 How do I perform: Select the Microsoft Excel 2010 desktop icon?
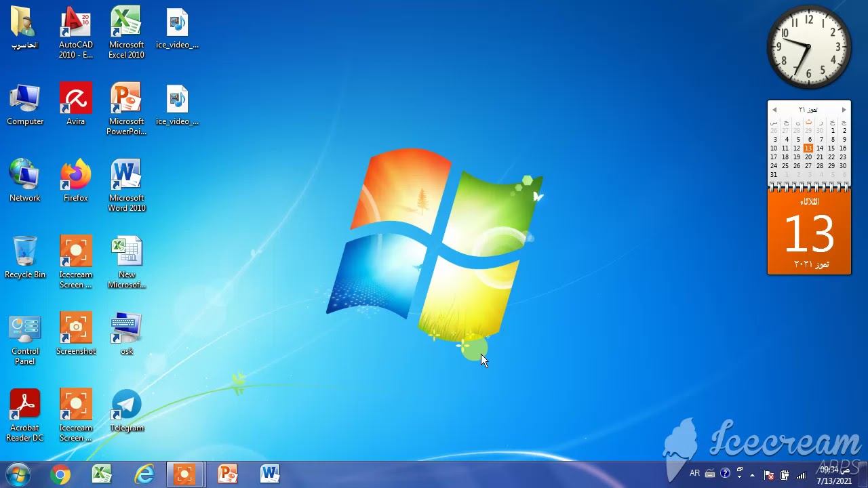point(126,33)
